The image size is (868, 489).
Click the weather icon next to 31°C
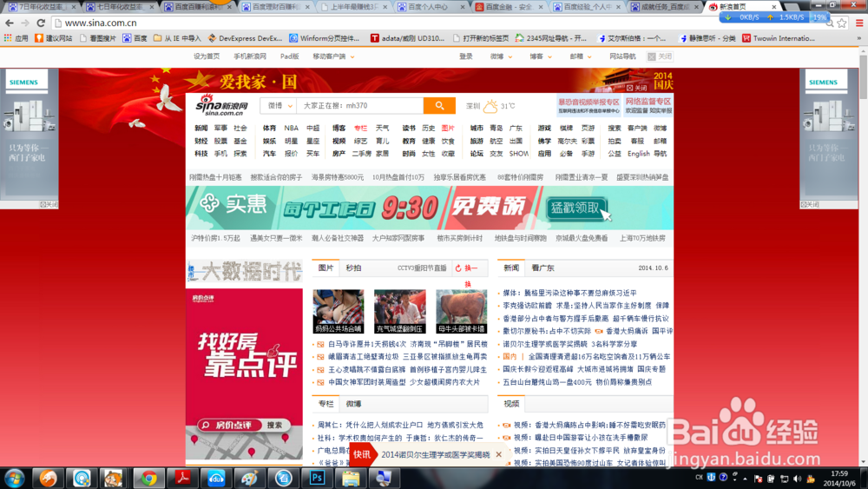tap(490, 105)
